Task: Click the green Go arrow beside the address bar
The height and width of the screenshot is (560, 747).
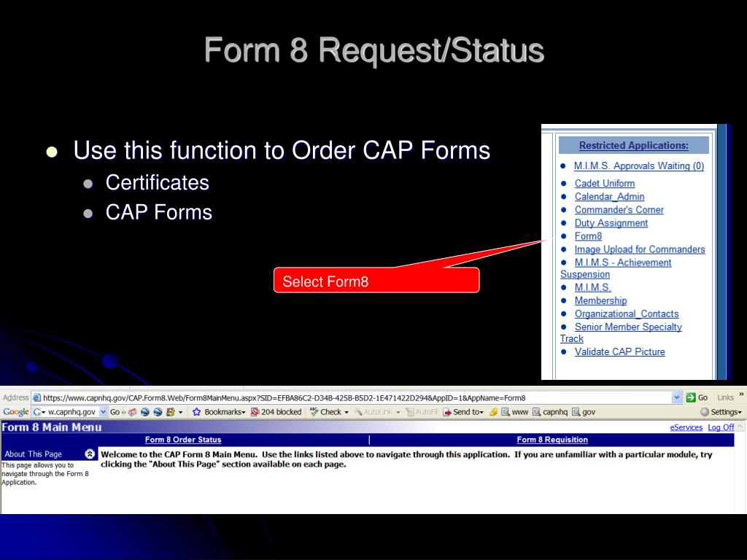Action: click(x=691, y=397)
